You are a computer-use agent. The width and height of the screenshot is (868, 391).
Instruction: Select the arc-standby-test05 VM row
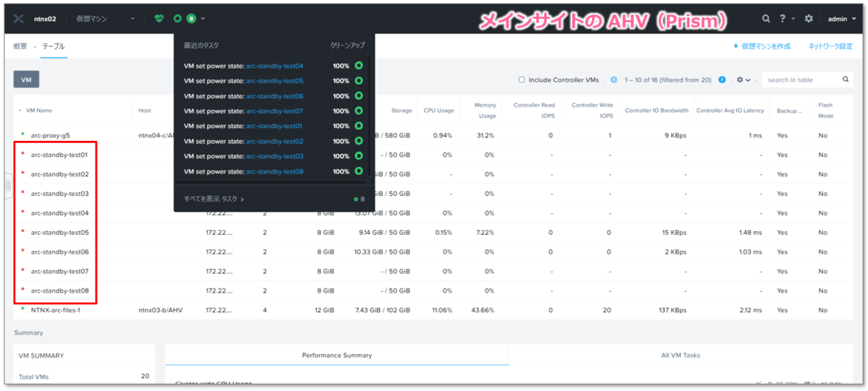433,233
